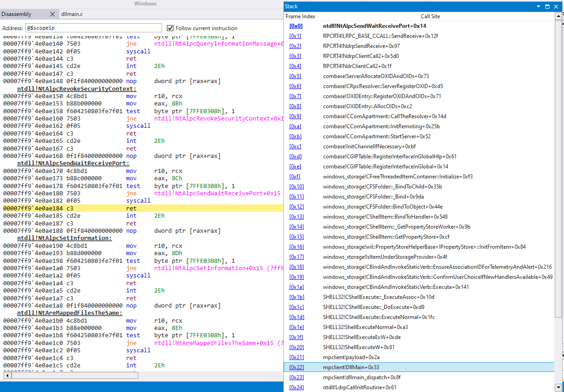Click the ntdll!NtAreMappedFilesTheSame: label in disassembly
The image size is (564, 392).
pos(70,313)
